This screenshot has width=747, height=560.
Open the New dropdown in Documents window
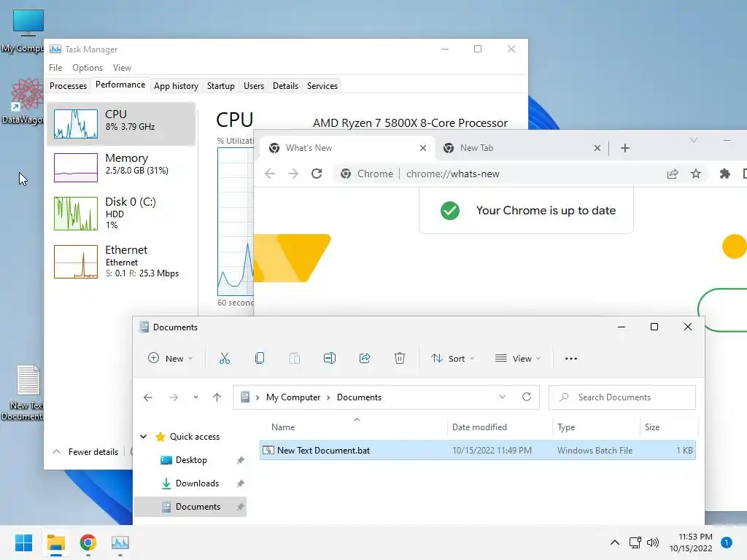tap(170, 359)
